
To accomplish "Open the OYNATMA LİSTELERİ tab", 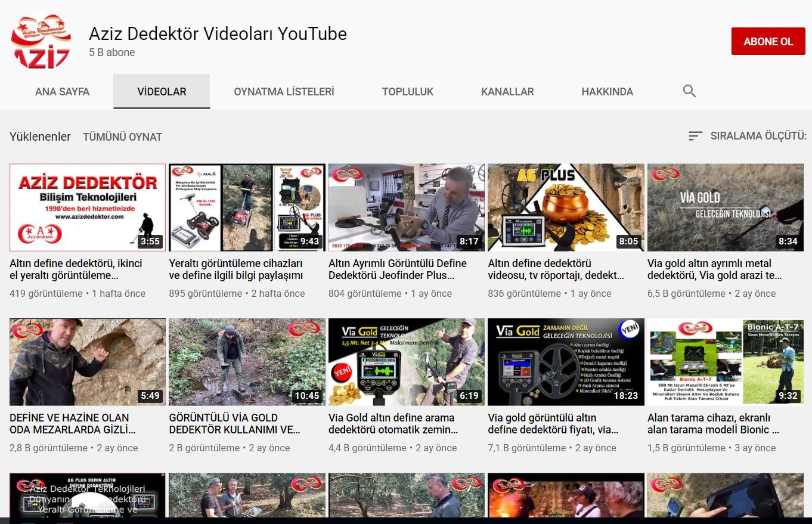I will [x=284, y=92].
